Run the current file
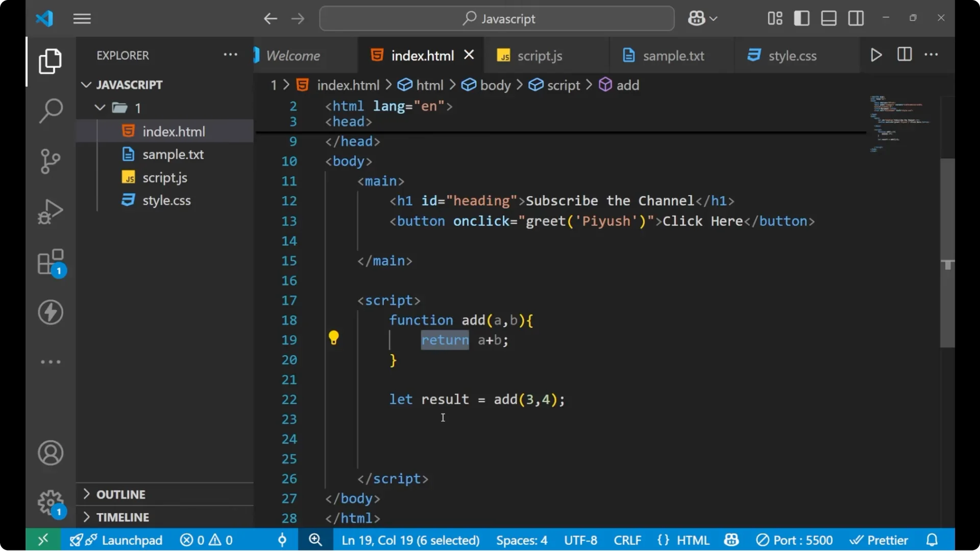This screenshot has height=551, width=980. pyautogui.click(x=876, y=55)
